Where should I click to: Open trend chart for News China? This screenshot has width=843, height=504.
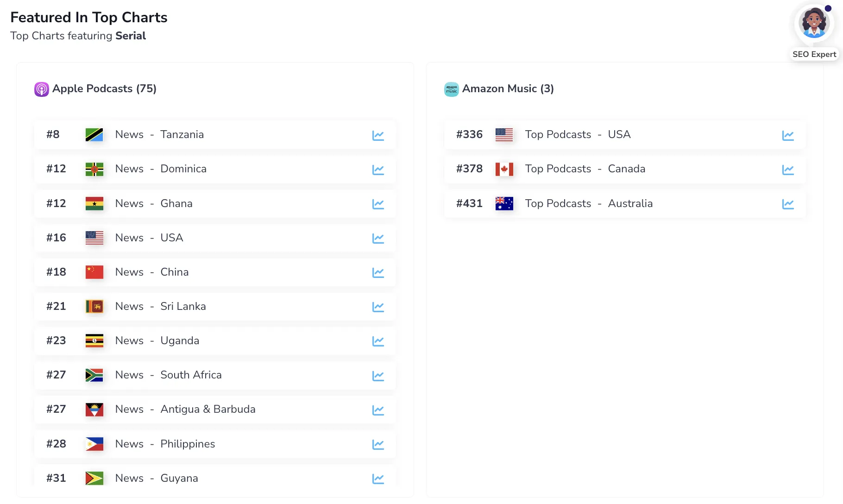click(378, 272)
